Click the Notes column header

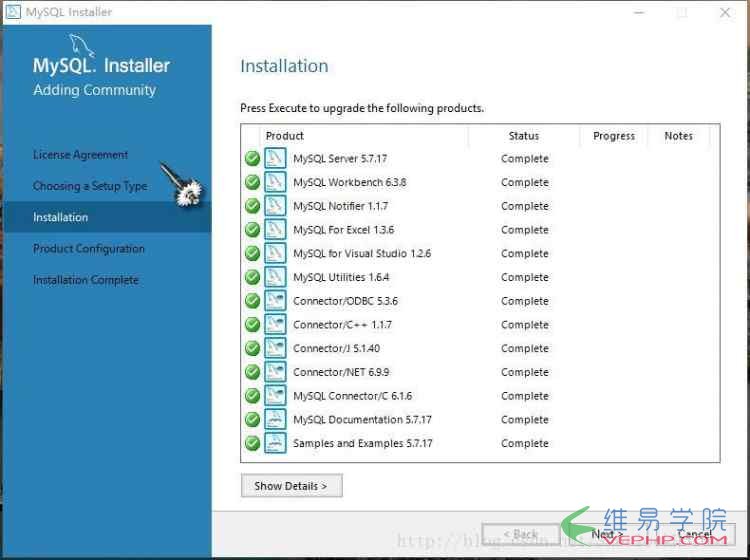point(678,136)
